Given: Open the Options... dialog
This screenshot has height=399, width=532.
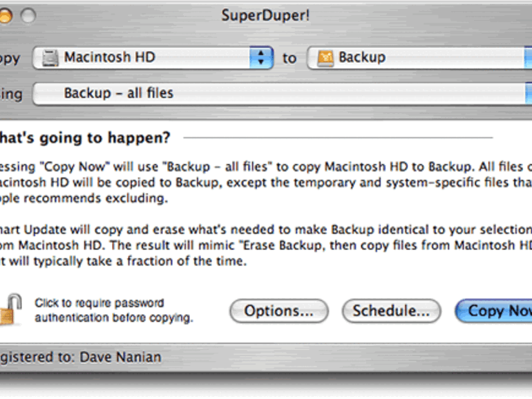Looking at the screenshot, I should (x=278, y=311).
